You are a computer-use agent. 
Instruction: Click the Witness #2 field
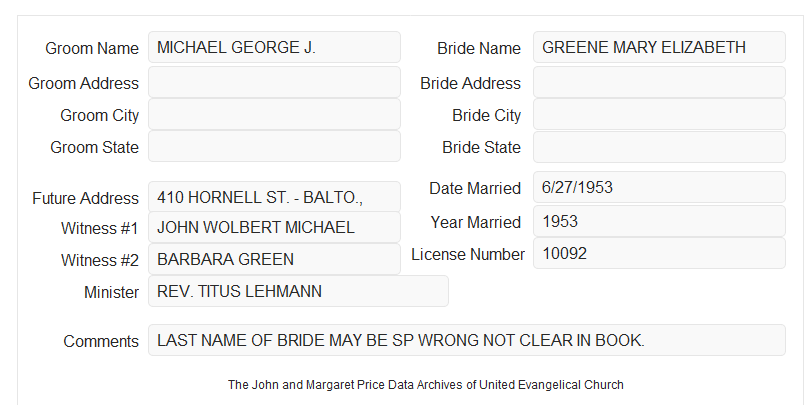click(x=274, y=259)
